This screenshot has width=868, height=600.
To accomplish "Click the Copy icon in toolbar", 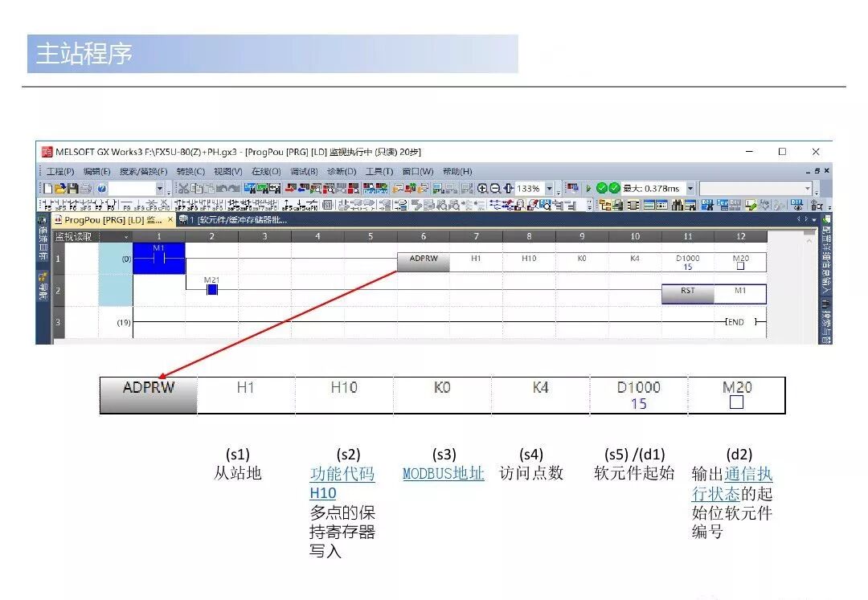I will 197,189.
